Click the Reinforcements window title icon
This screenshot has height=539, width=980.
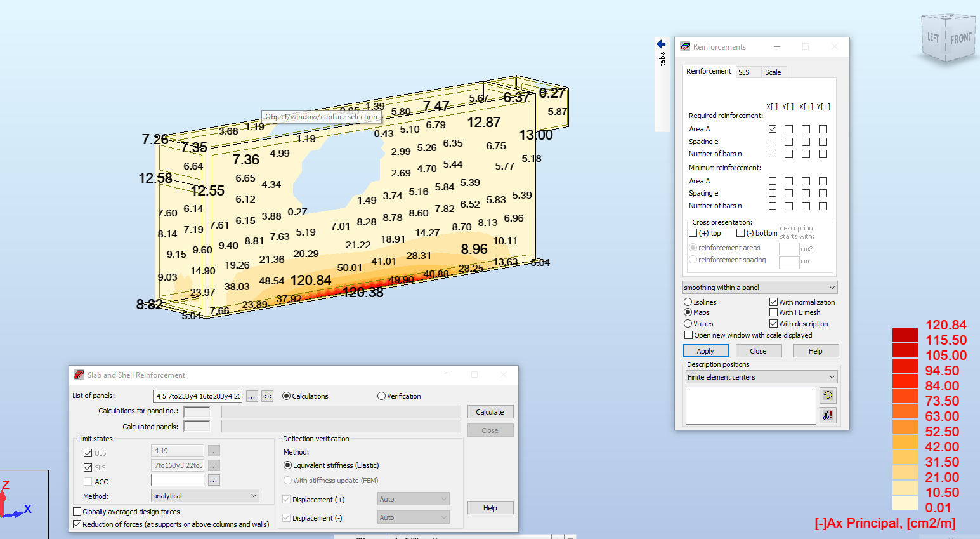coord(685,46)
